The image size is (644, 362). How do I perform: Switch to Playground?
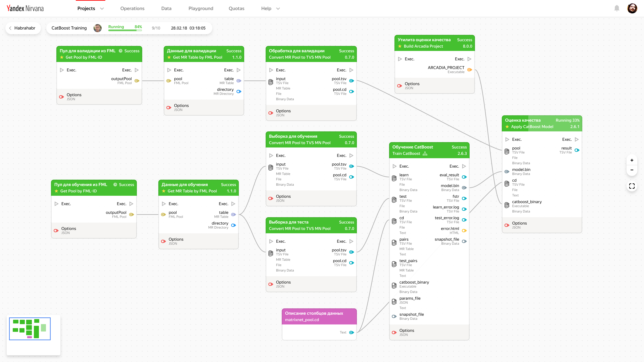pyautogui.click(x=201, y=9)
